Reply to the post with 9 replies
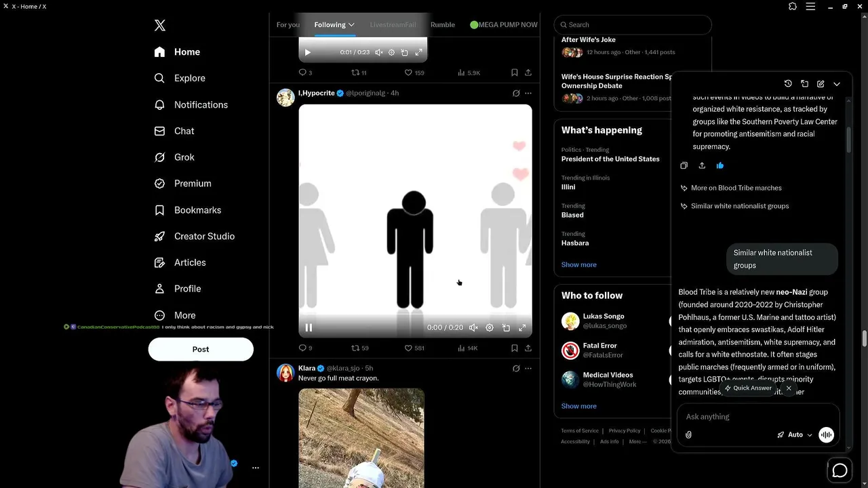 click(x=305, y=348)
